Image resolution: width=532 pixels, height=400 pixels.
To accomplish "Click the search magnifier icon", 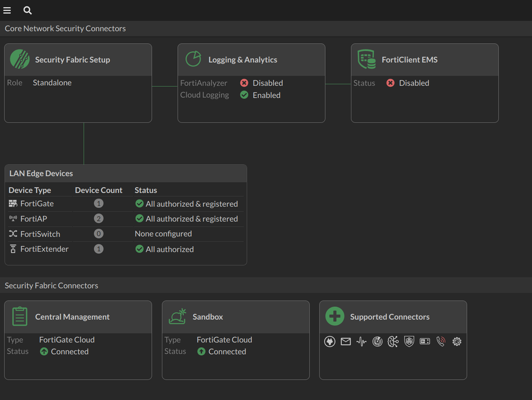I will (x=28, y=10).
